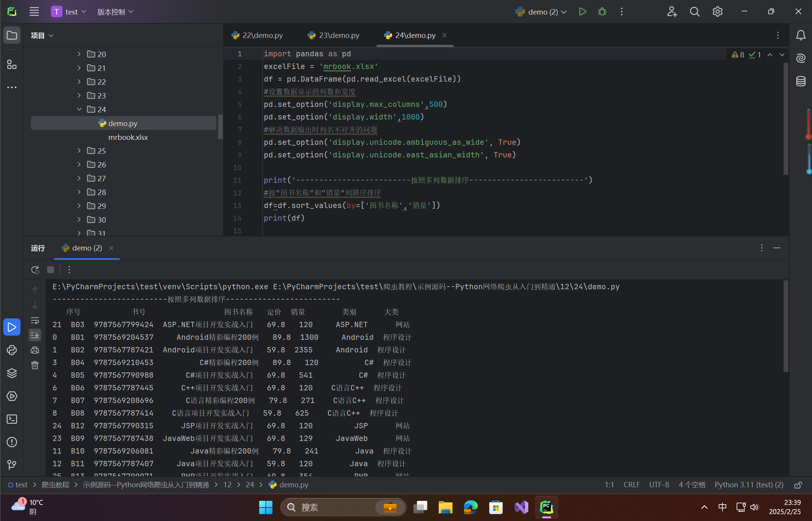Screen dimensions: 812x521
Task: Collapse folder 24 in project tree
Action: point(79,109)
